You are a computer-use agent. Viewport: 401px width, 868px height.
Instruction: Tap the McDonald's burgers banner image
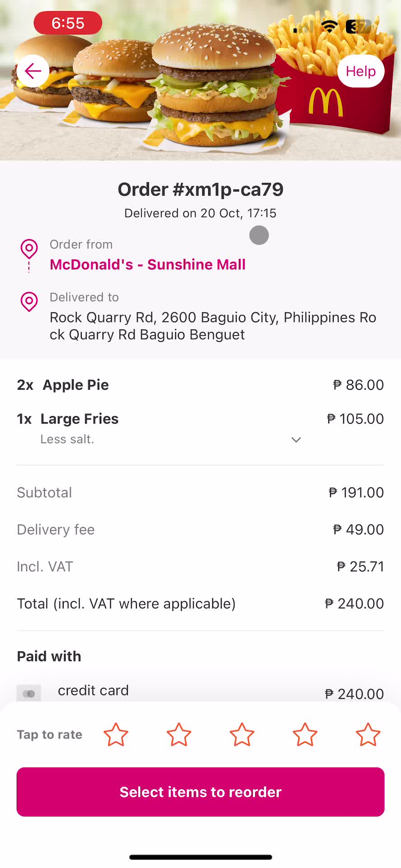(x=200, y=80)
